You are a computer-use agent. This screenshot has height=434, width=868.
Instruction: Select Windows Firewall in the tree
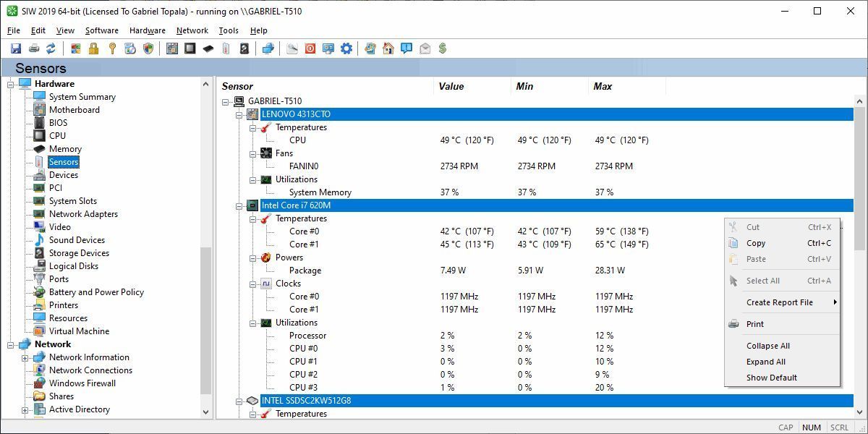point(82,383)
